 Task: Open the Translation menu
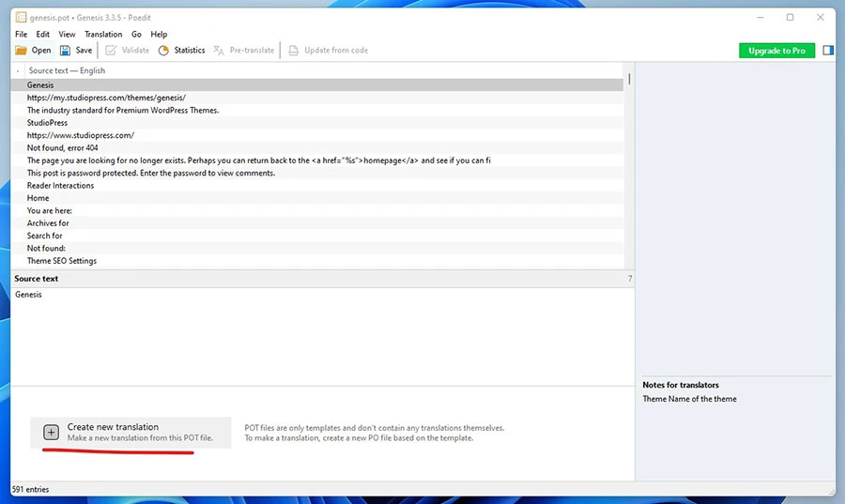103,35
